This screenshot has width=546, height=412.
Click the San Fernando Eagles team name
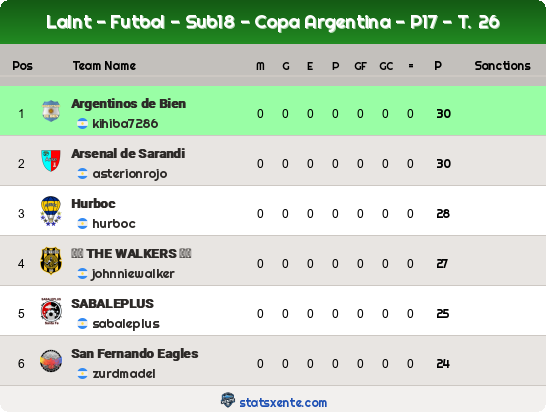click(135, 354)
